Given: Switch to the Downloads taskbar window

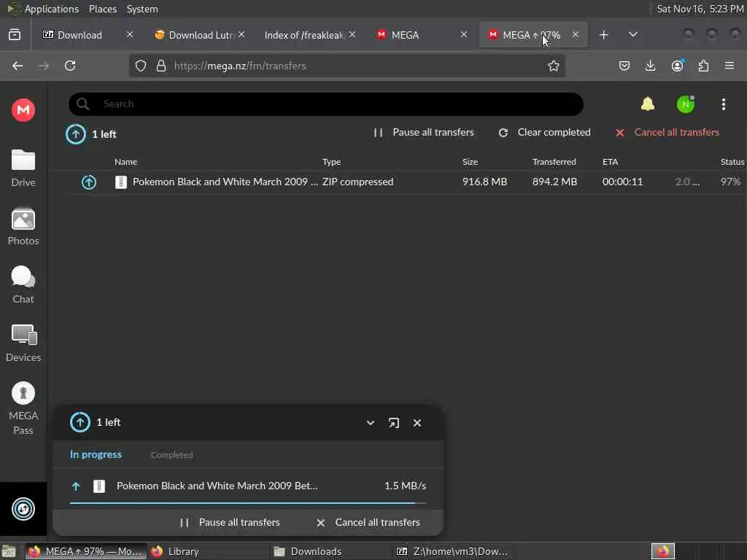Looking at the screenshot, I should (331, 551).
